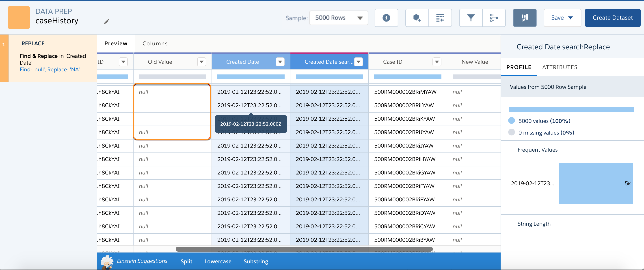The image size is (644, 270).
Task: Click the Frequent Values section label
Action: coord(537,150)
